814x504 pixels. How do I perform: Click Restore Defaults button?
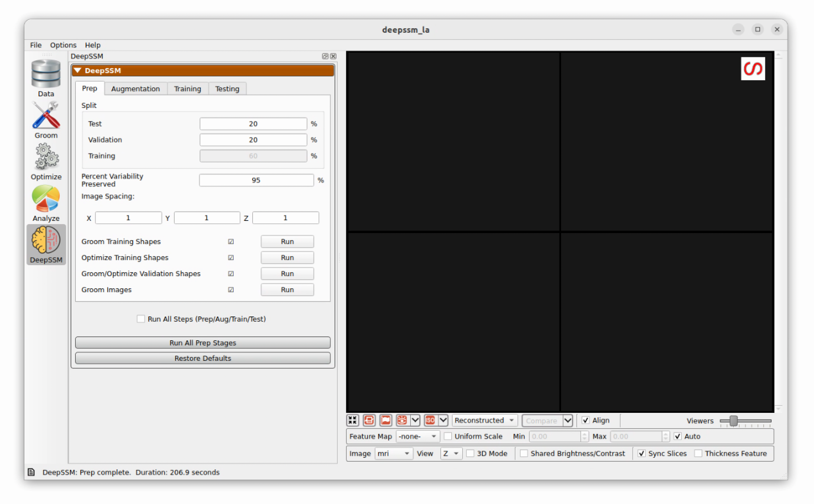[x=203, y=358]
